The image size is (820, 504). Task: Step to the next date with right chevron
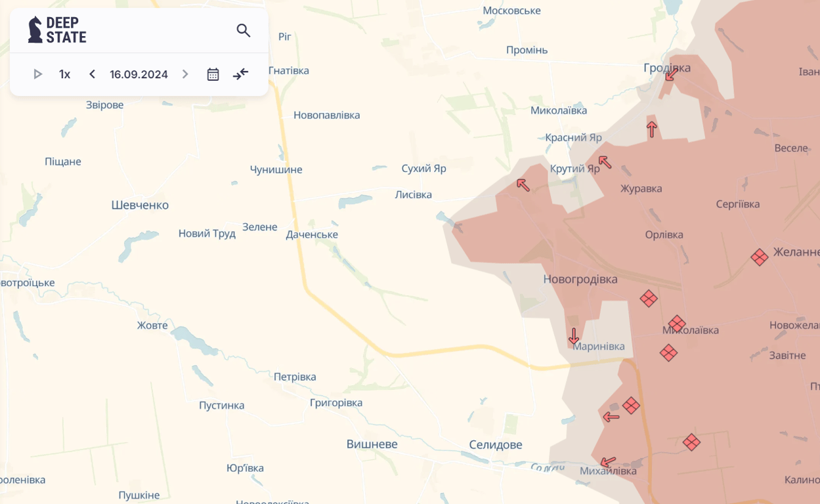coord(184,74)
